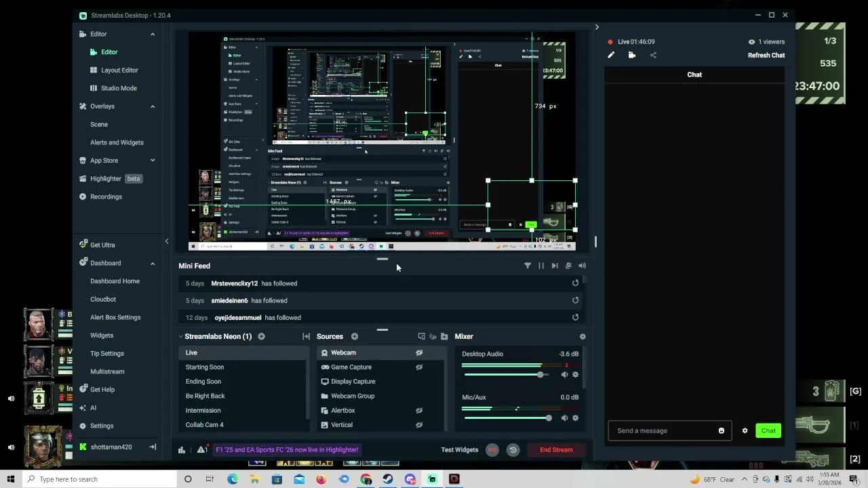The height and width of the screenshot is (488, 868).
Task: Show the hidden Webcam source
Action: (x=419, y=352)
